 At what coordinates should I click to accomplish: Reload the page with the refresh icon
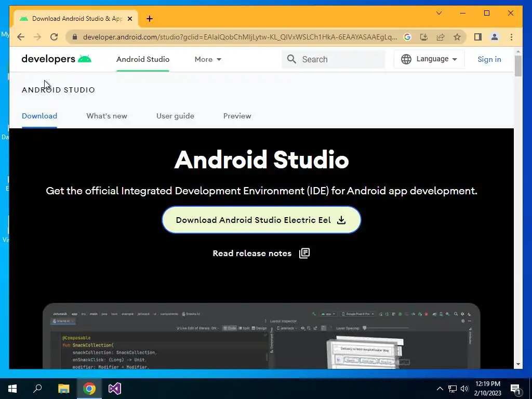54,37
